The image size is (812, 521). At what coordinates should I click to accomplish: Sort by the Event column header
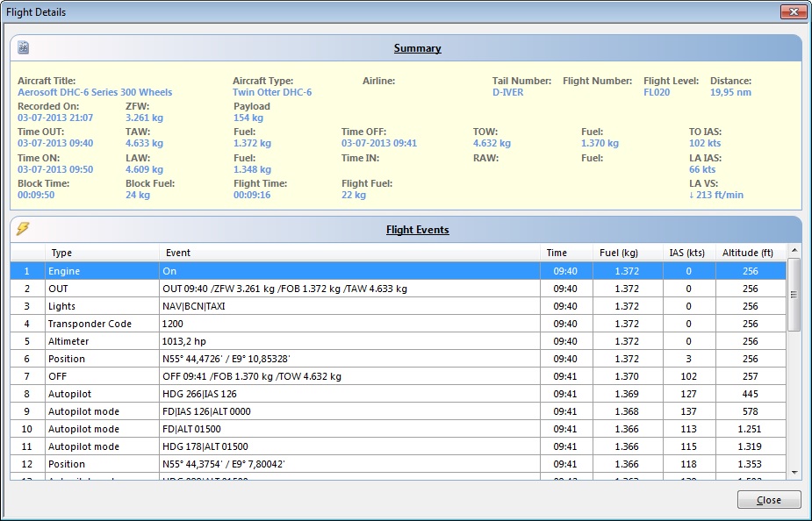point(349,253)
